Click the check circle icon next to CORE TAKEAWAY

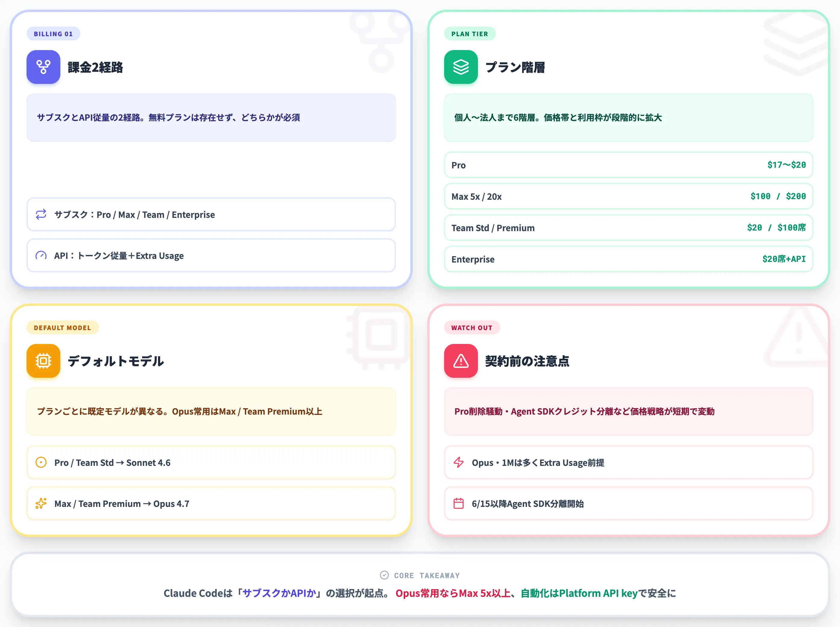coord(384,575)
